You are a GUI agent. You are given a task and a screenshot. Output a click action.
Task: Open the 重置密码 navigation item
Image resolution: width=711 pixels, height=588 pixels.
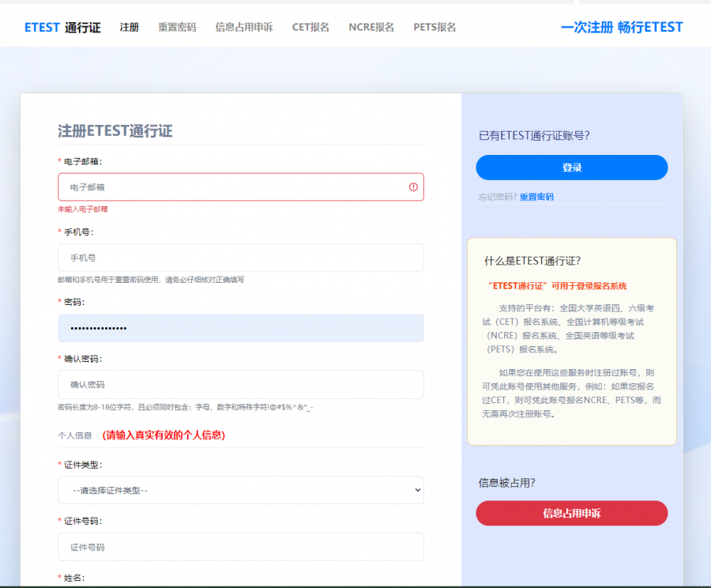point(177,27)
